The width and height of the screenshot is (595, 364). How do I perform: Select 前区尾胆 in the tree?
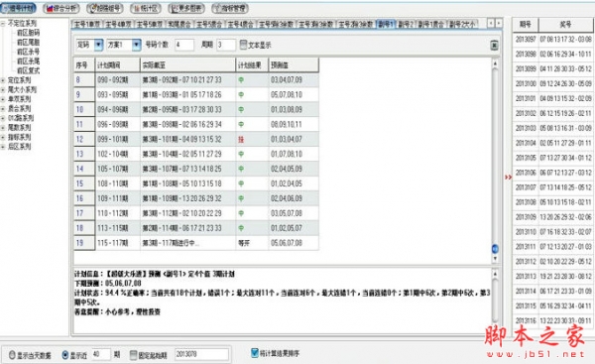click(x=28, y=43)
